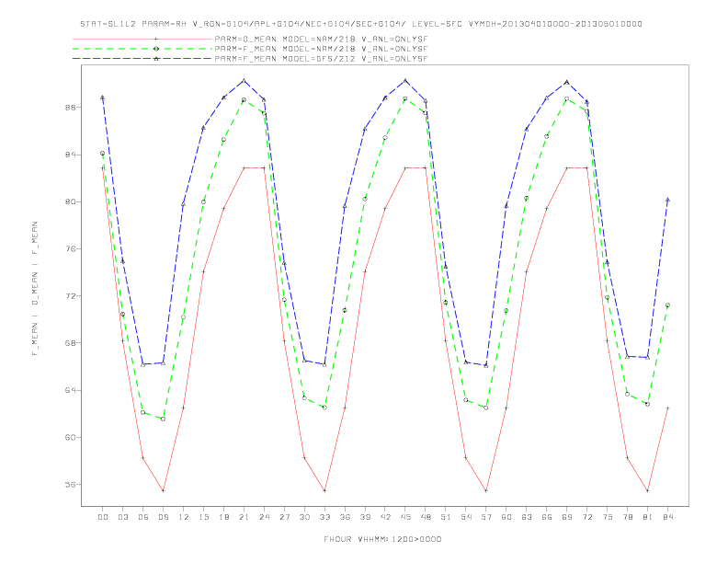
Task: Click x-axis tick label 21
Action: (x=244, y=517)
